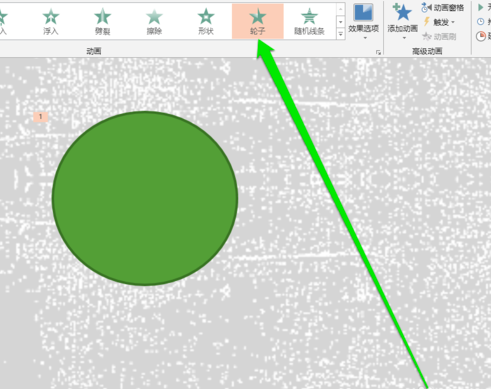Screen dimensions: 491x389
Task: Select the green circle shape on the slide
Action: [x=145, y=198]
